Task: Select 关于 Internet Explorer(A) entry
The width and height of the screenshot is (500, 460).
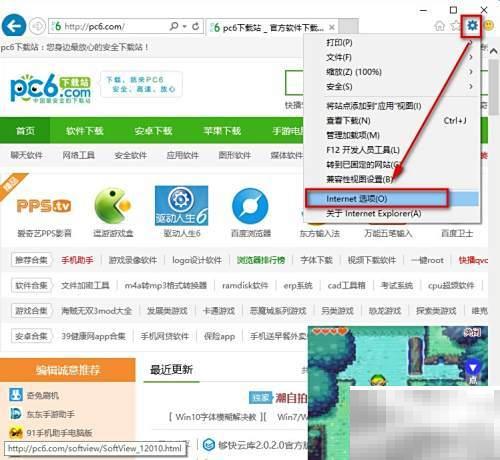Action: (x=392, y=213)
